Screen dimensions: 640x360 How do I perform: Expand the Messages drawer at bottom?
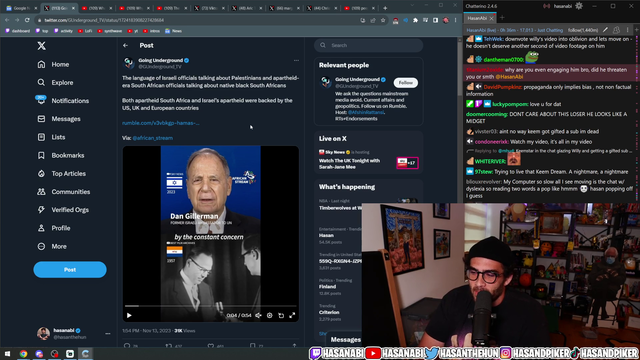[x=345, y=340]
